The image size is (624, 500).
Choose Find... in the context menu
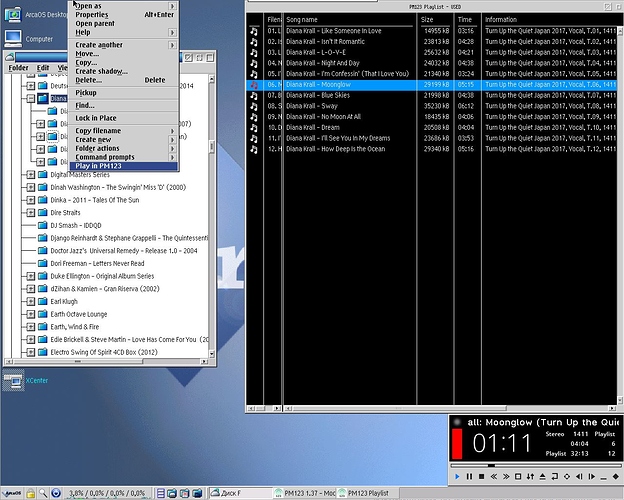point(123,105)
